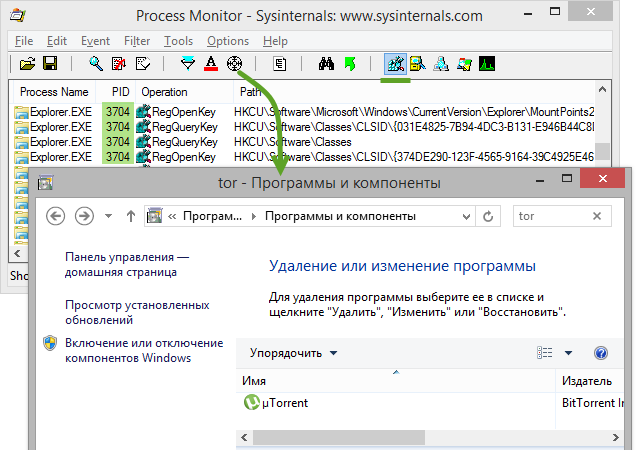Click the Open folder icon in Process Monitor toolbar
Image resolution: width=636 pixels, height=450 pixels.
tap(27, 64)
